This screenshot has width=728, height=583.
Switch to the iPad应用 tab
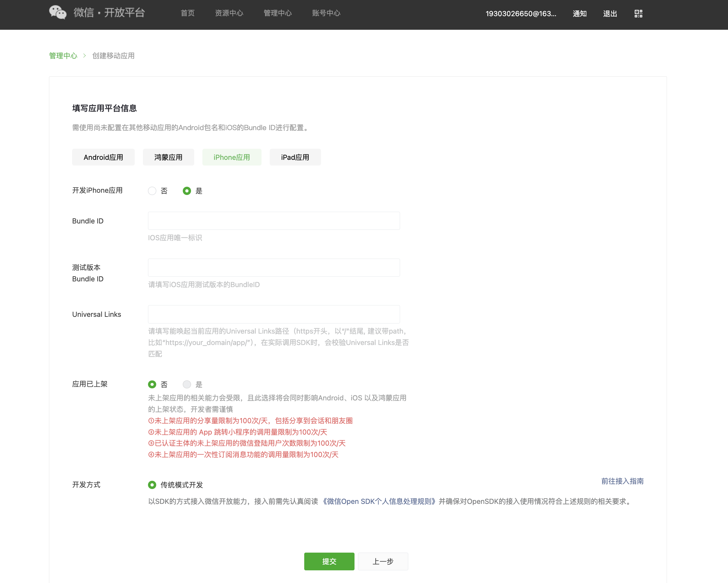(295, 157)
